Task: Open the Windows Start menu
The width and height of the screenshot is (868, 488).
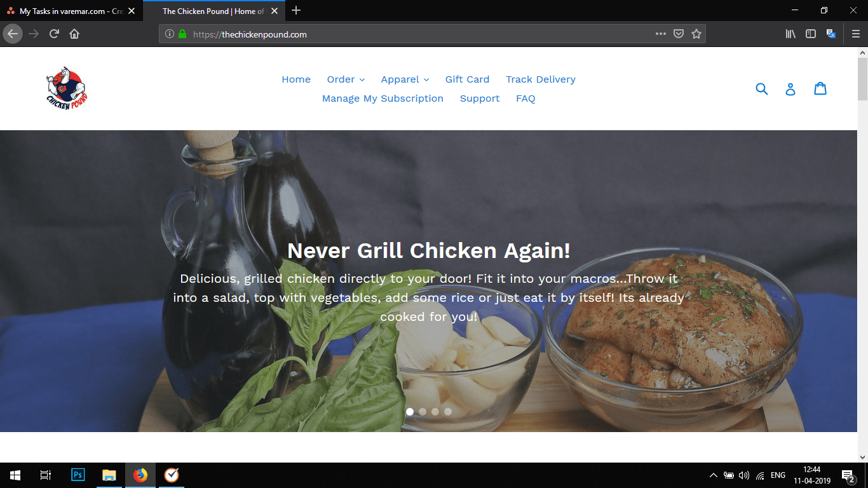Action: click(x=15, y=475)
